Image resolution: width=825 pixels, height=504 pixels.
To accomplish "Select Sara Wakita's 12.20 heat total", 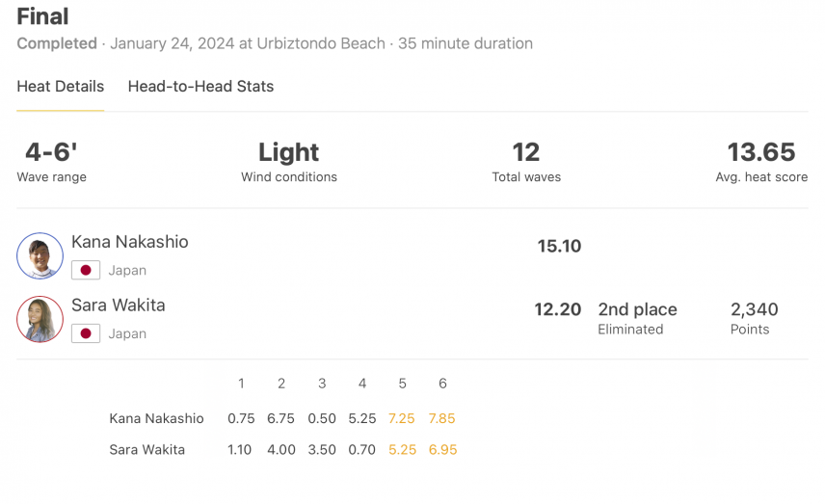I will 558,309.
